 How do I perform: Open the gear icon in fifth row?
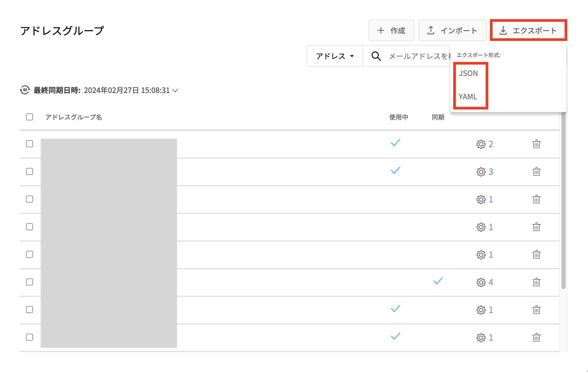click(481, 255)
